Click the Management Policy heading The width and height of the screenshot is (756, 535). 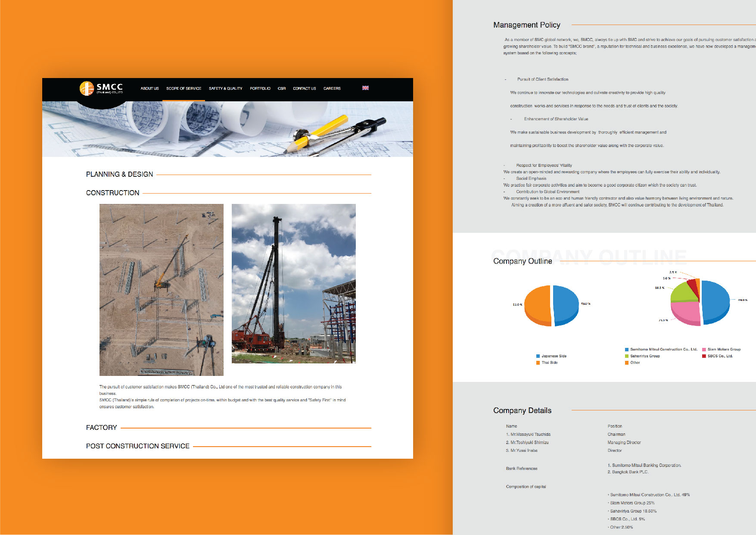click(527, 25)
